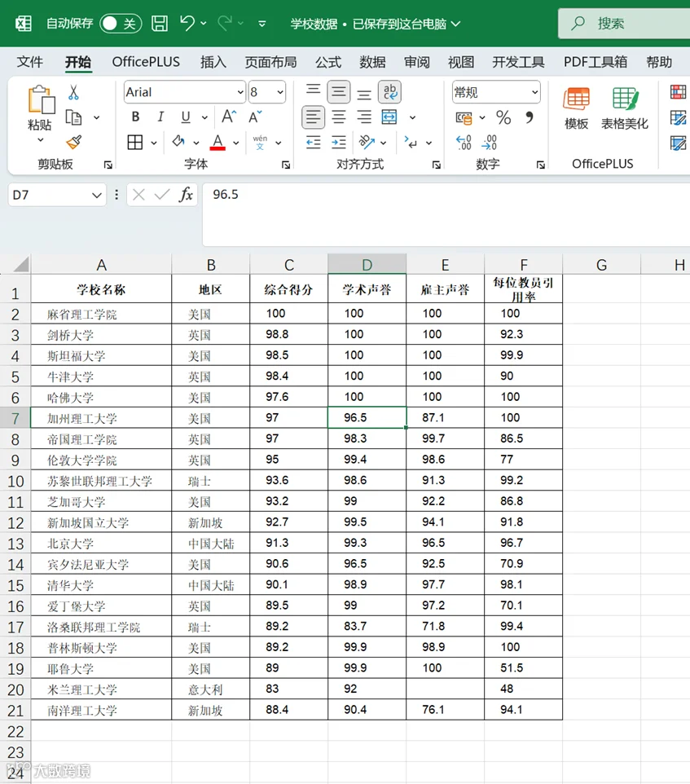Switch to the 数据 tab
The image size is (690, 784).
[x=372, y=62]
